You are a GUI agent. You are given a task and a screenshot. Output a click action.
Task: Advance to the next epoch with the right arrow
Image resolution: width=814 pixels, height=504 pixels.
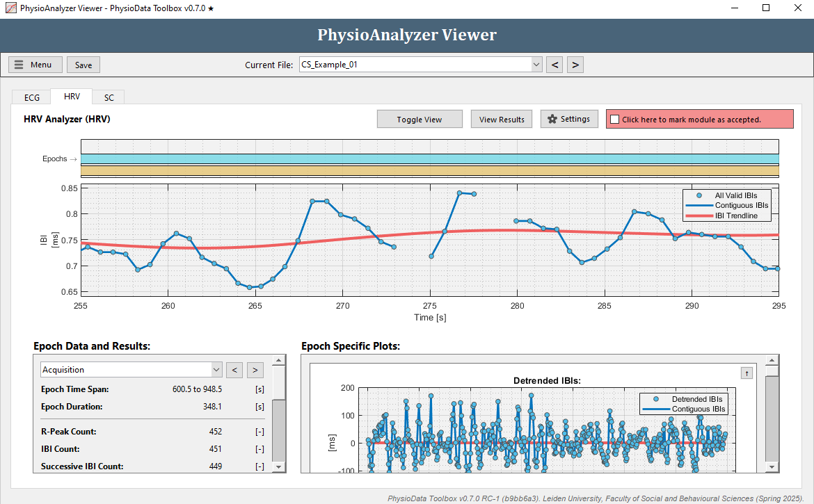(255, 370)
